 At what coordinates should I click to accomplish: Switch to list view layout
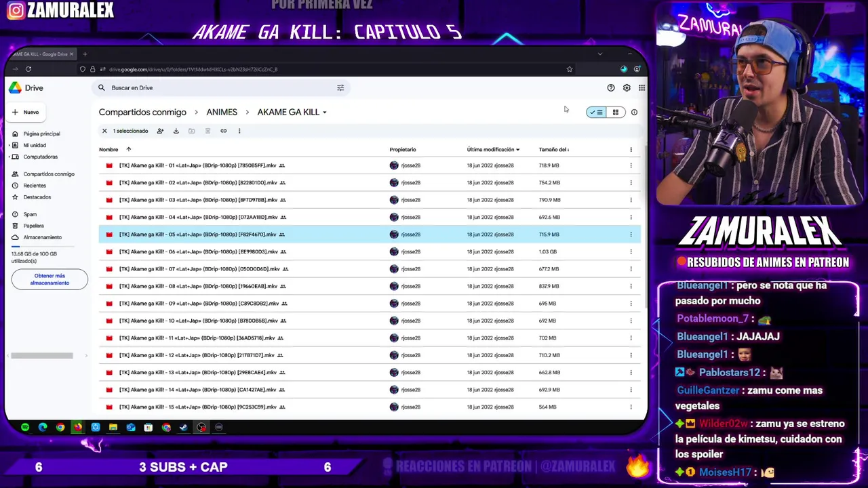click(x=596, y=113)
